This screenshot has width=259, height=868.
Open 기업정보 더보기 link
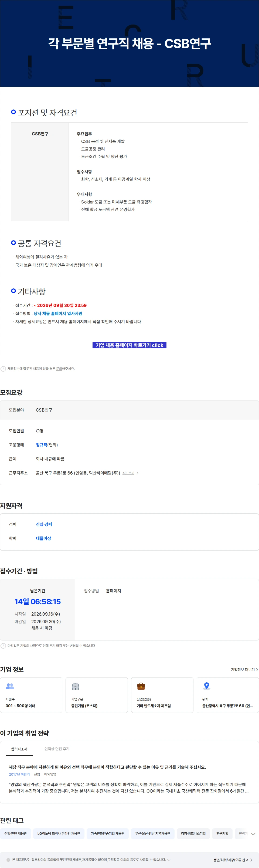(244, 670)
